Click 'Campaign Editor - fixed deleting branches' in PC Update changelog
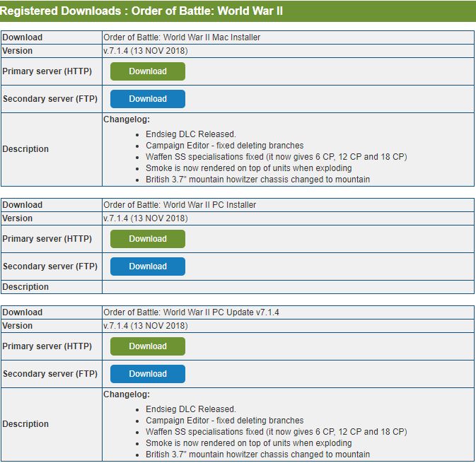476x463 pixels. pyautogui.click(x=225, y=420)
